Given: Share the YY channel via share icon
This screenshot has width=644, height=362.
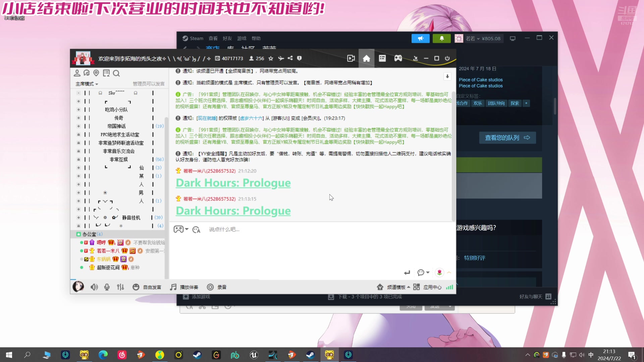Looking at the screenshot, I should pyautogui.click(x=290, y=58).
